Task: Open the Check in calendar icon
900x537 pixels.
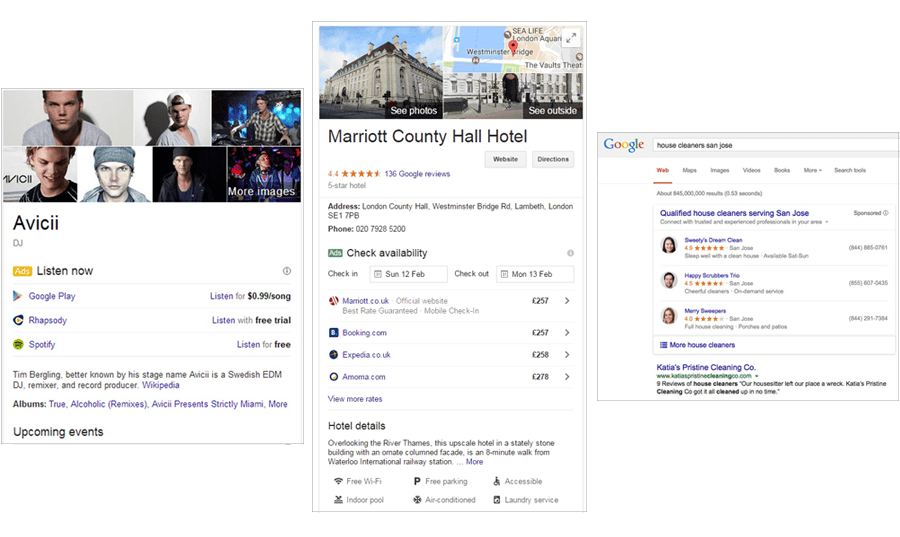Action: coord(378,274)
